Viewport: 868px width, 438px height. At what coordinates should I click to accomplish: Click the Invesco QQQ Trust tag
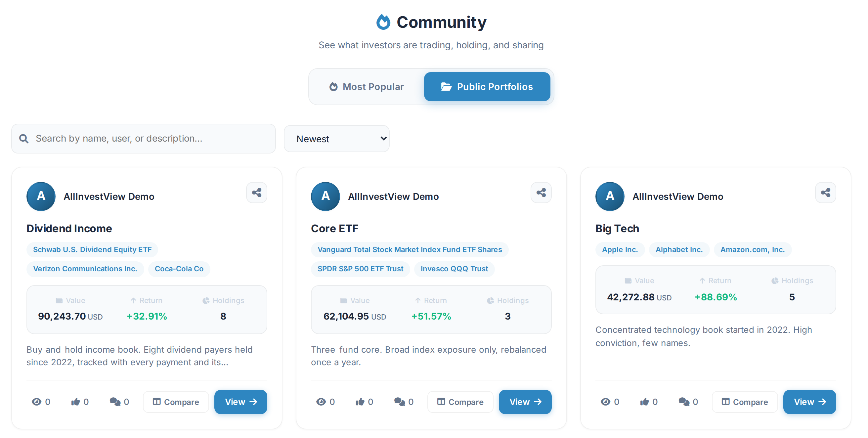pos(454,269)
